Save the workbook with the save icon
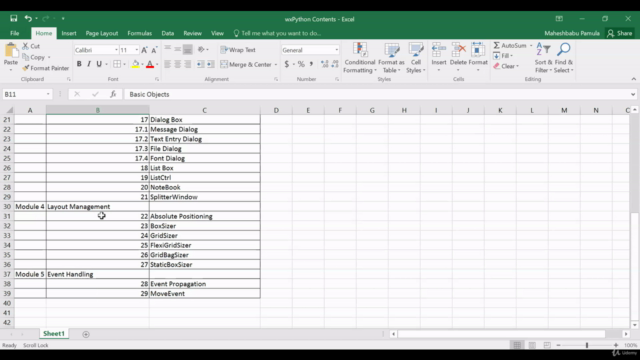Viewport: 640px width, 360px height. (13, 18)
